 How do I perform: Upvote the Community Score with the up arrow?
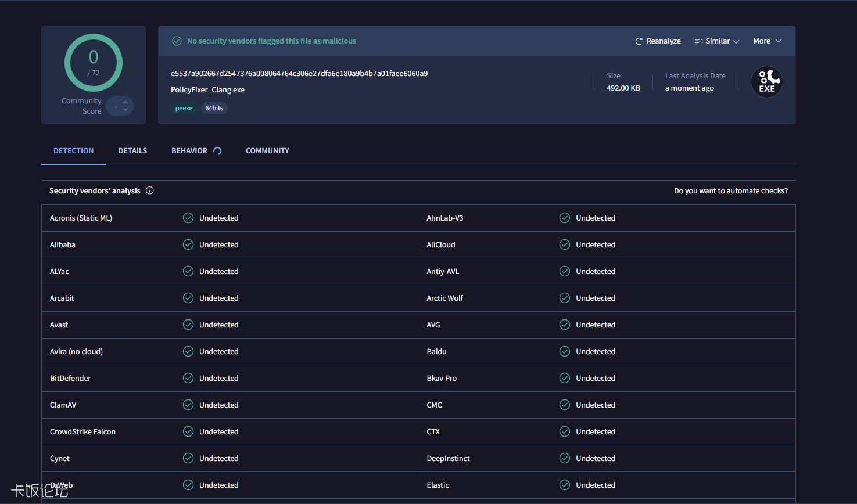(x=125, y=102)
